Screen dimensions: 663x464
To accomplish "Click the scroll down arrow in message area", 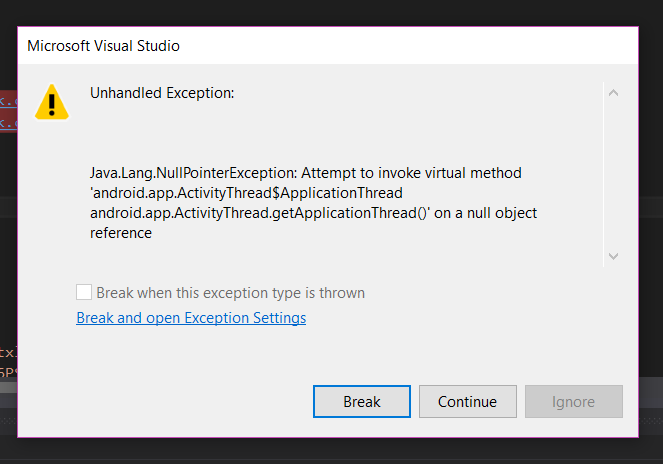I will coord(614,256).
